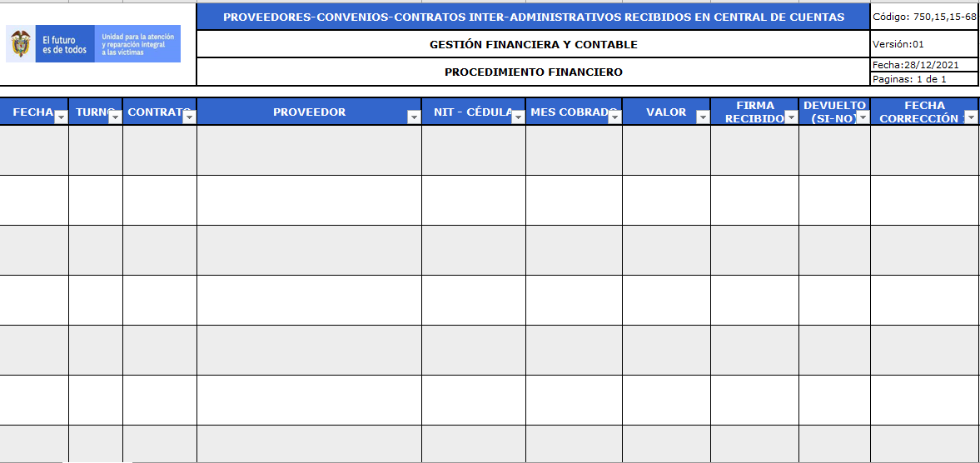Viewport: 980px width, 463px height.
Task: Select the Código 750,15,15-68 cell
Action: 924,17
